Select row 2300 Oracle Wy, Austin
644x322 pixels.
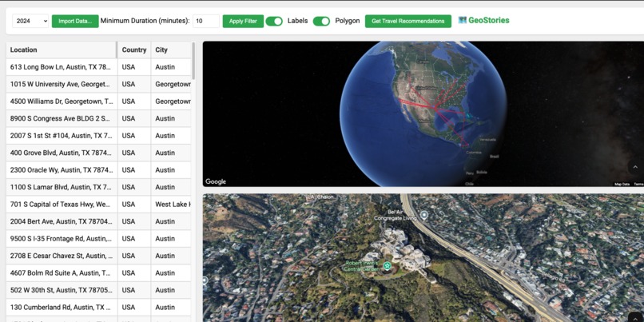coord(98,170)
